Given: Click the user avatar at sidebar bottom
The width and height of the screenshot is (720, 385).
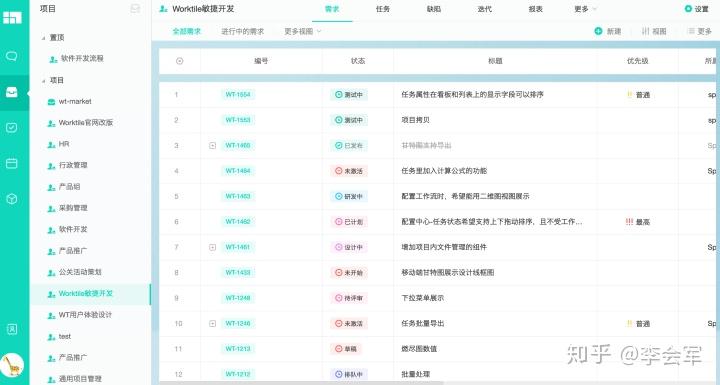Looking at the screenshot, I should 12,366.
